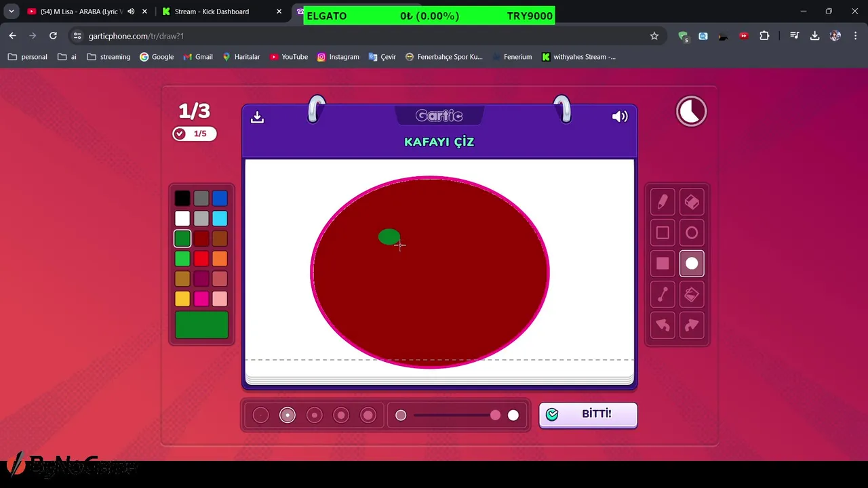Screen dimensions: 868x488
Task: Mute game sound with the speaker icon
Action: pos(620,117)
